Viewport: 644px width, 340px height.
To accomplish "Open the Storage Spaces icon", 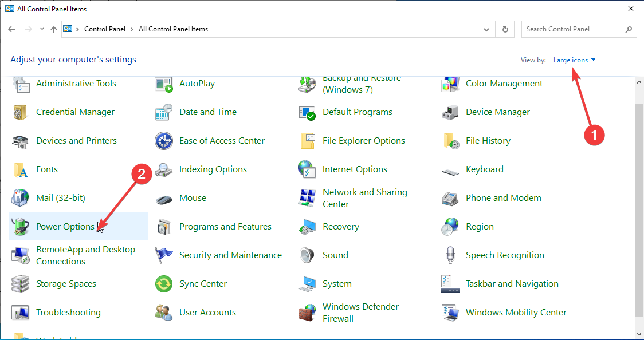I will 20,284.
